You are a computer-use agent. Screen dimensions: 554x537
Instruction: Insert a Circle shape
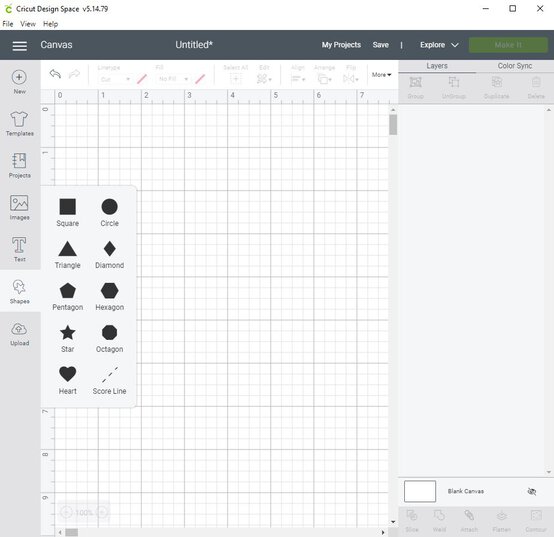point(110,212)
